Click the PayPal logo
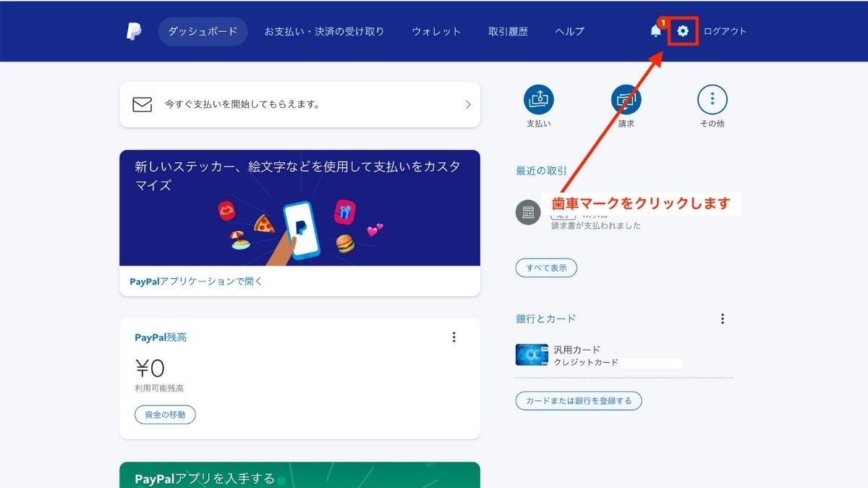The height and width of the screenshot is (488, 868). [x=134, y=31]
